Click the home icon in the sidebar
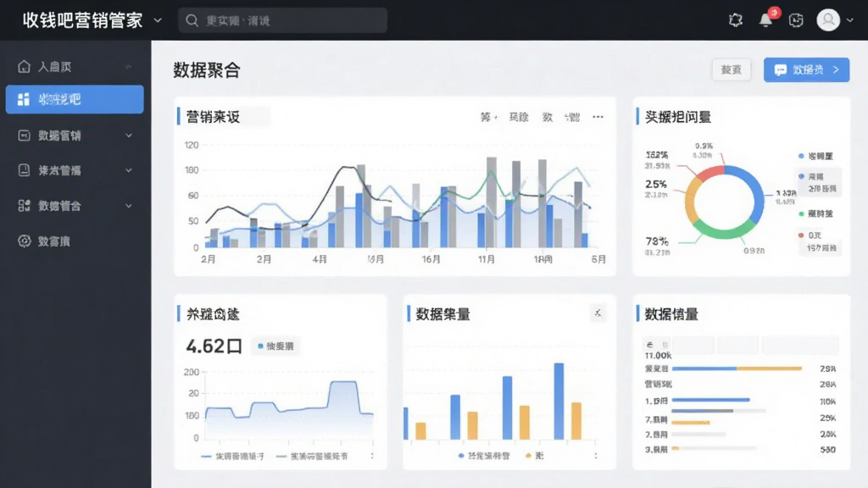Image resolution: width=868 pixels, height=488 pixels. (24, 66)
